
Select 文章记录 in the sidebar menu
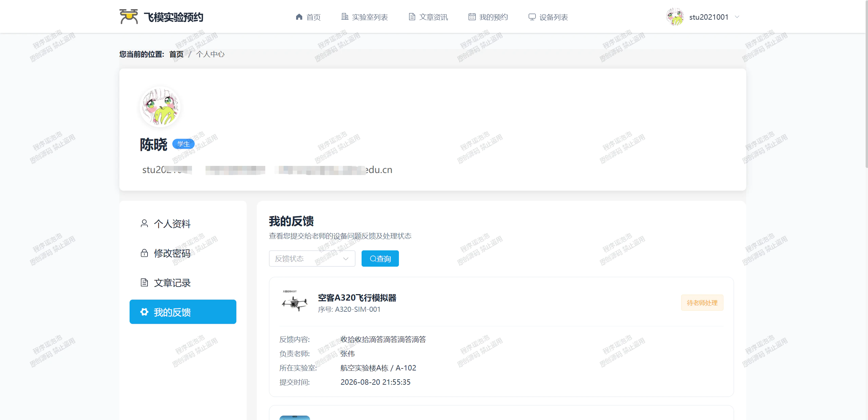(x=183, y=283)
